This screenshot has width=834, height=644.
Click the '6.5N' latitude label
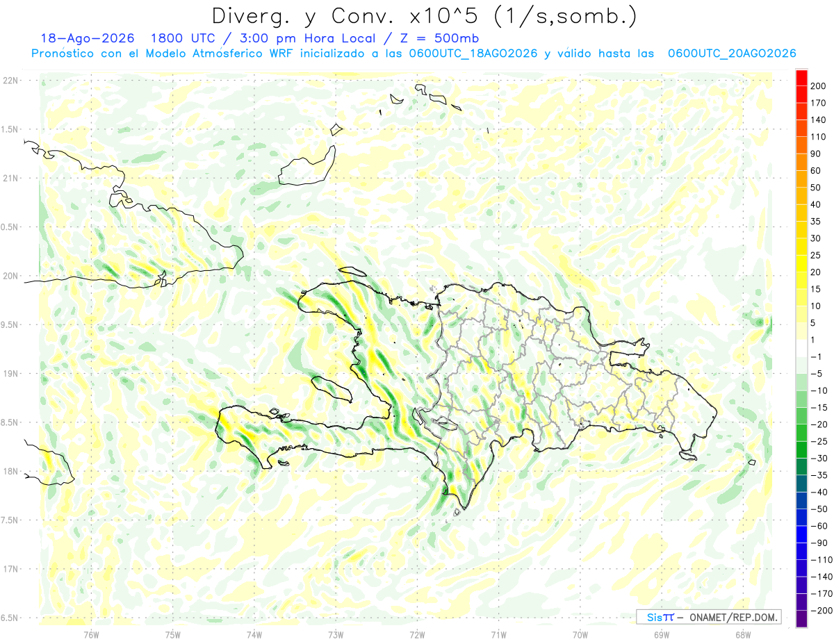pyautogui.click(x=10, y=618)
